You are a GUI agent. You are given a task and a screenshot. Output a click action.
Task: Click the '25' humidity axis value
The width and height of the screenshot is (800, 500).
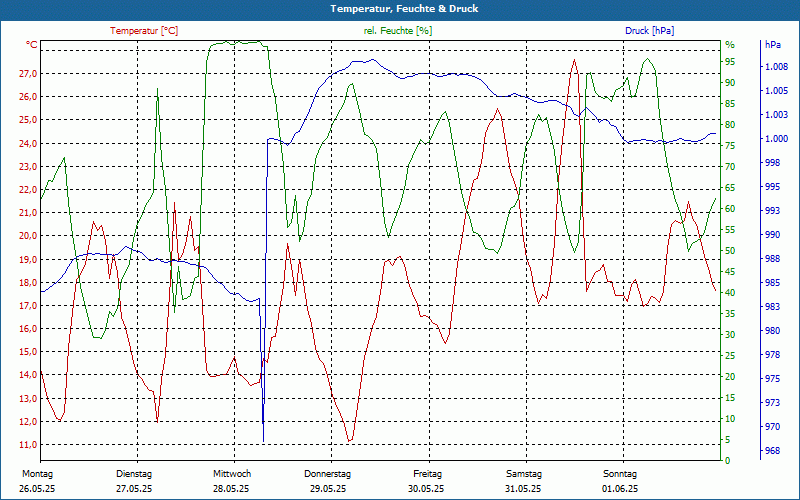[730, 356]
